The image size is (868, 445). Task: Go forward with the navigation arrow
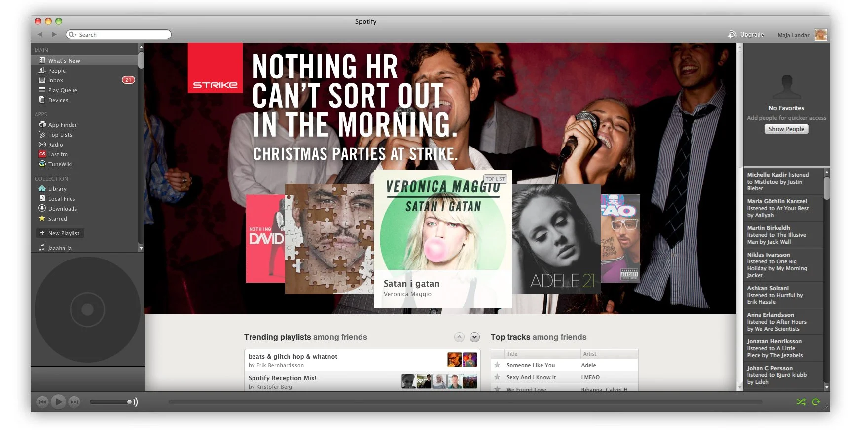pos(54,34)
